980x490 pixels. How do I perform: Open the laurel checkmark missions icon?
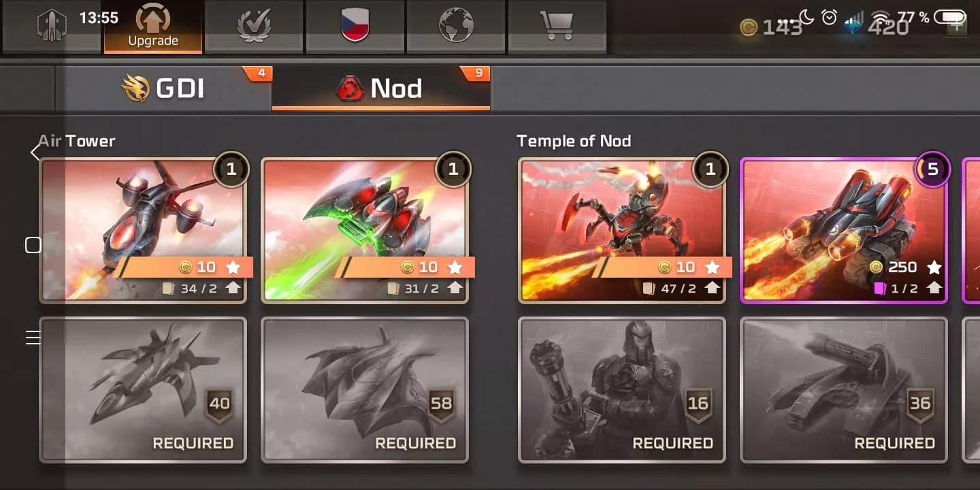[254, 27]
